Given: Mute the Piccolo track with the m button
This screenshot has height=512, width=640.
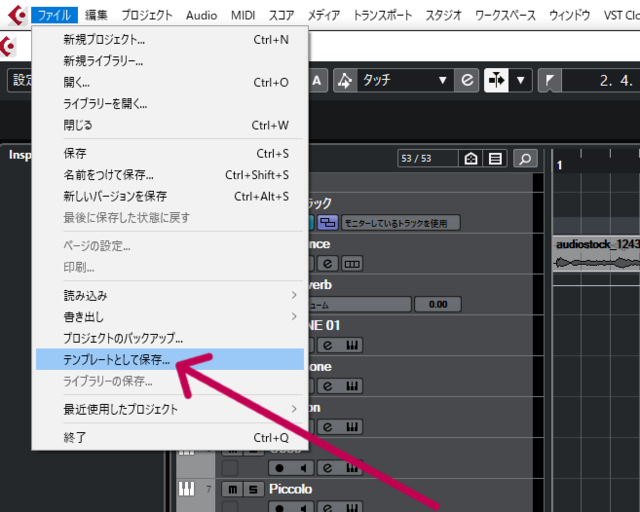Looking at the screenshot, I should click(x=232, y=489).
